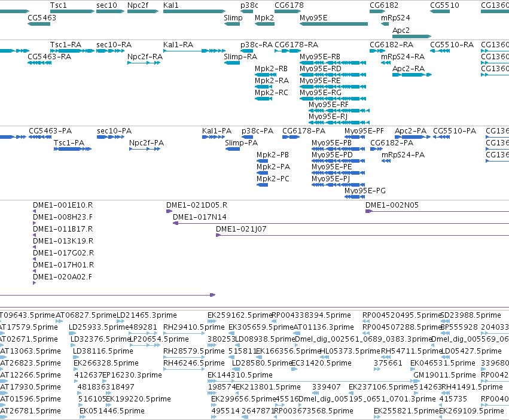
Task: Open the CG6182 gene label
Action: pos(384,5)
